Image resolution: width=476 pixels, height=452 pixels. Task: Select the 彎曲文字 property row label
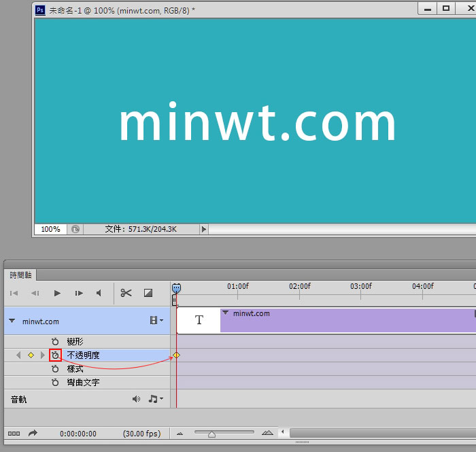click(x=83, y=382)
